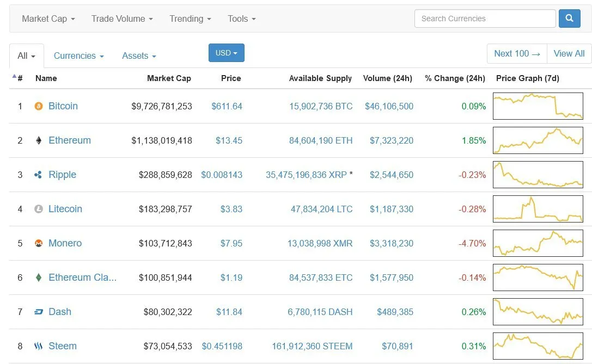Click the Ripple logo icon

pos(38,175)
